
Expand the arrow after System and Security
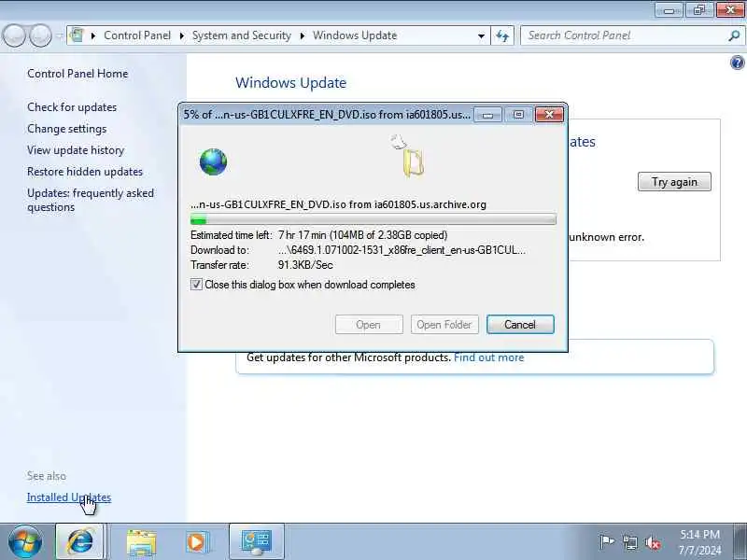302,35
